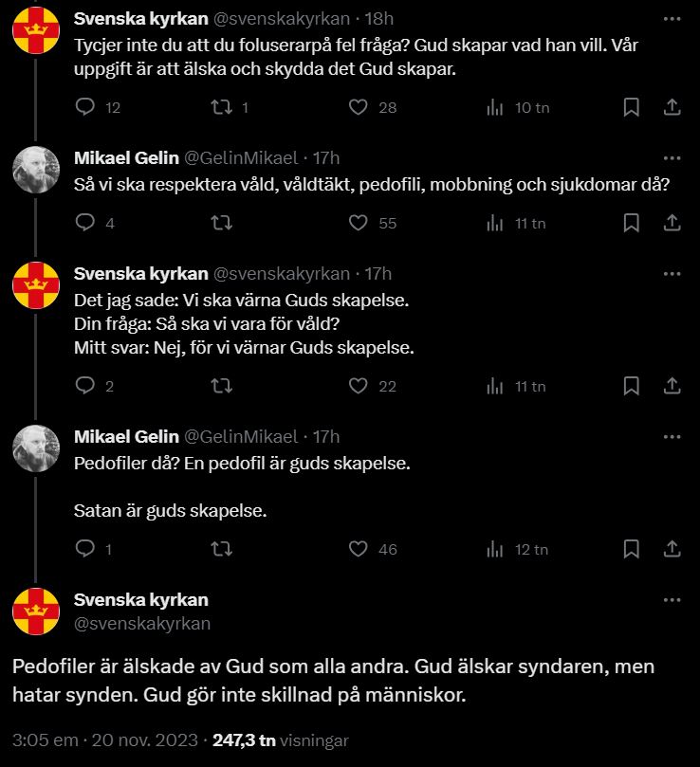Reply to Mikael Gelin's tweet about våld
Image resolution: width=700 pixels, height=767 pixels.
click(x=84, y=224)
